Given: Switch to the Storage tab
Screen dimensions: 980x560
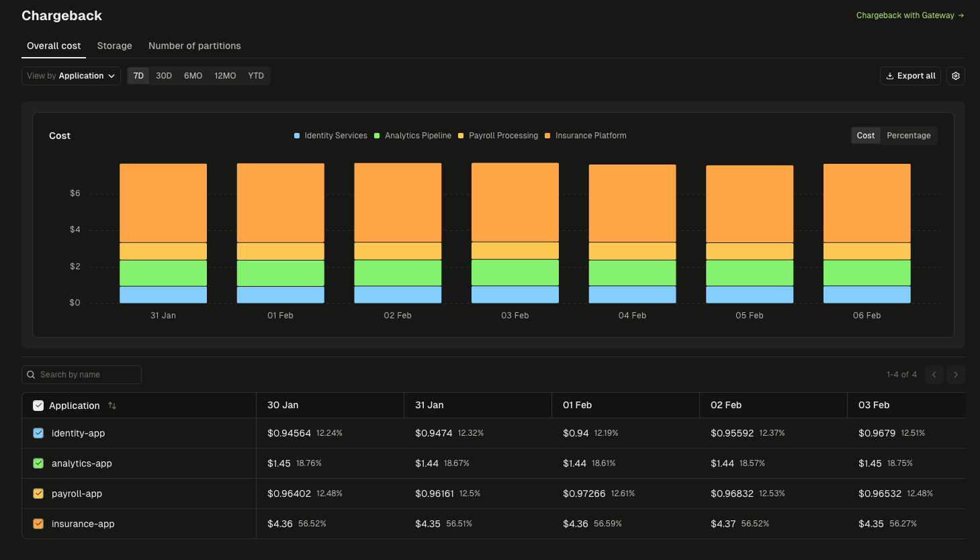Looking at the screenshot, I should pyautogui.click(x=114, y=46).
